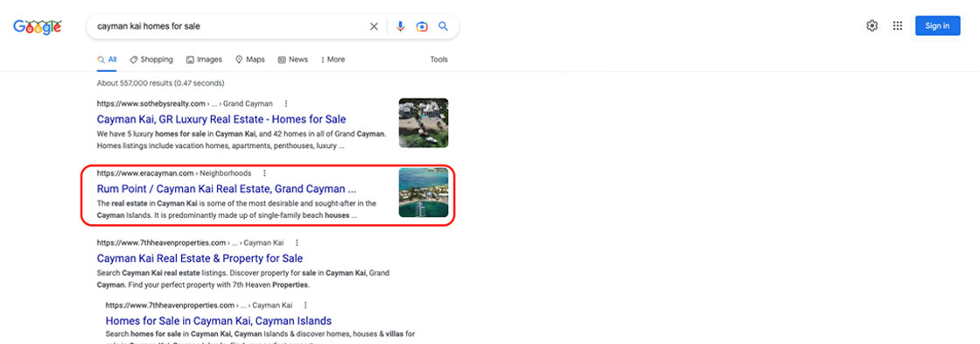Switch to the News tab
The height and width of the screenshot is (344, 980).
(x=292, y=60)
